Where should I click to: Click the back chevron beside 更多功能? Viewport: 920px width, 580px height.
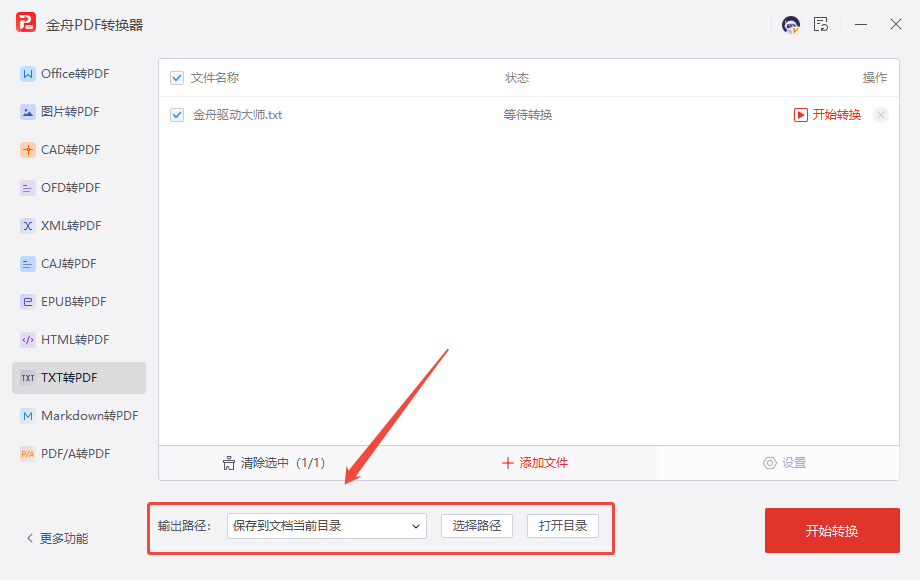click(30, 538)
